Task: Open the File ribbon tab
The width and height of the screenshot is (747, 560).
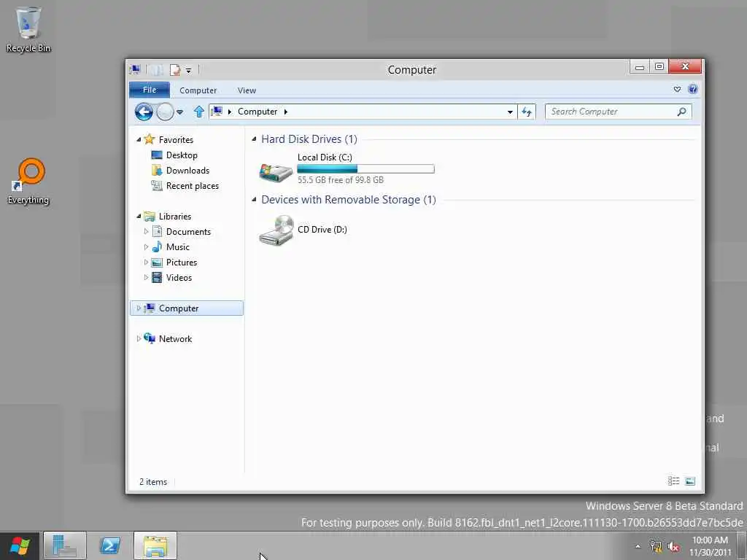Action: pyautogui.click(x=150, y=90)
